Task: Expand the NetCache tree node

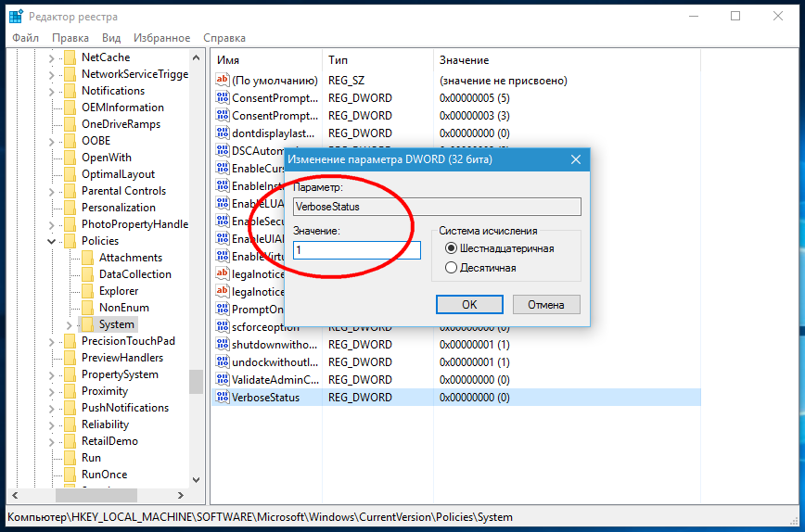Action: tap(51, 58)
